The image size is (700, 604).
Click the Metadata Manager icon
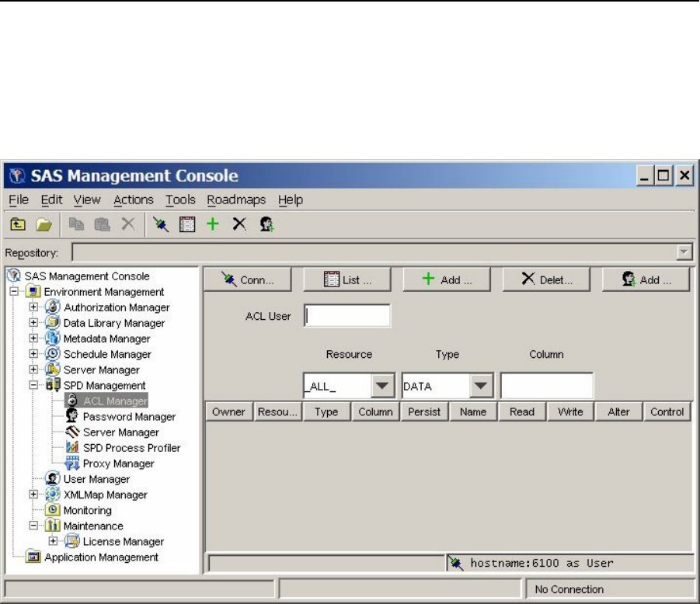(53, 338)
